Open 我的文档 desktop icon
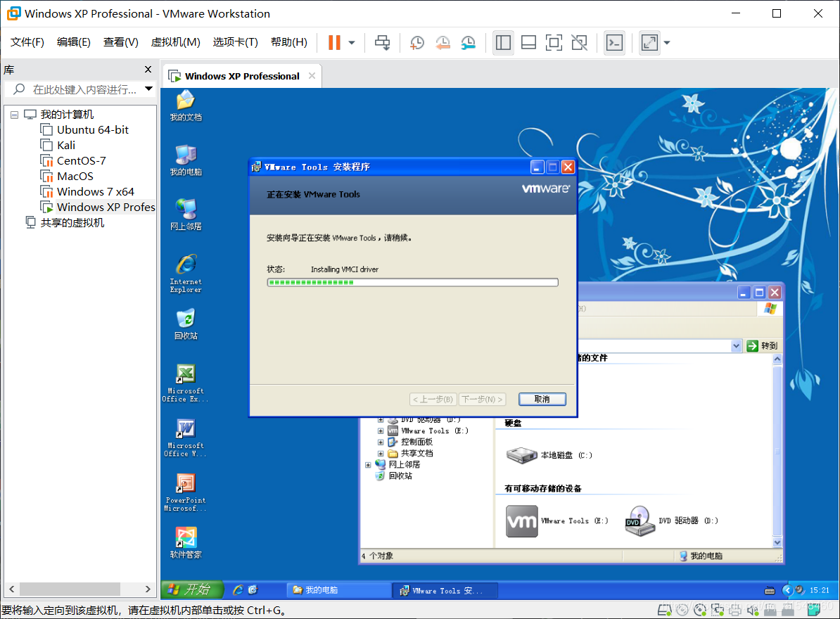The image size is (840, 619). 186,106
